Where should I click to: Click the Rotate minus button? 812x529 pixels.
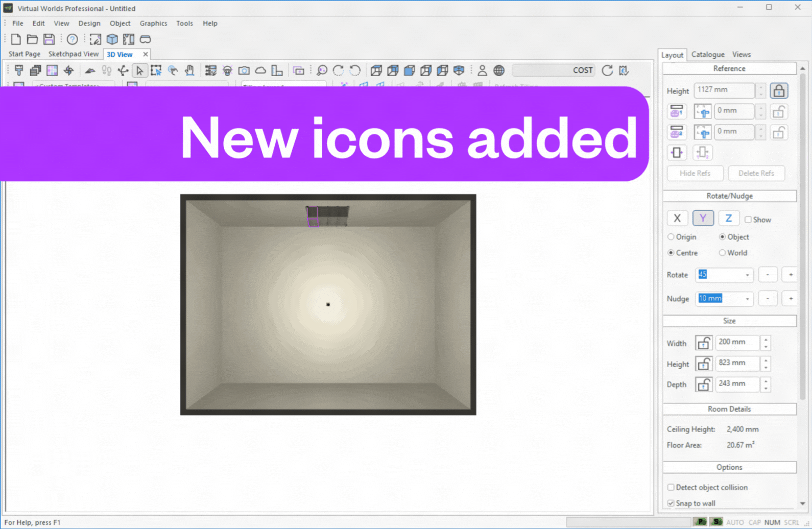point(768,275)
